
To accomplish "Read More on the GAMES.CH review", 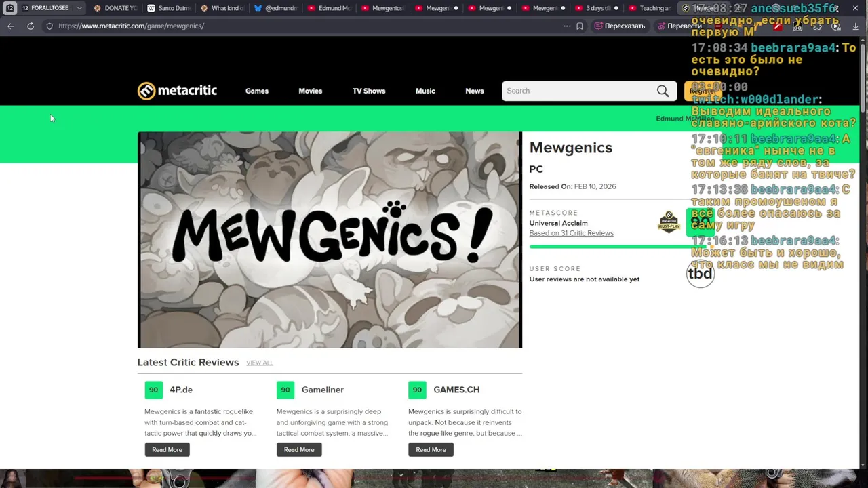I will [431, 449].
